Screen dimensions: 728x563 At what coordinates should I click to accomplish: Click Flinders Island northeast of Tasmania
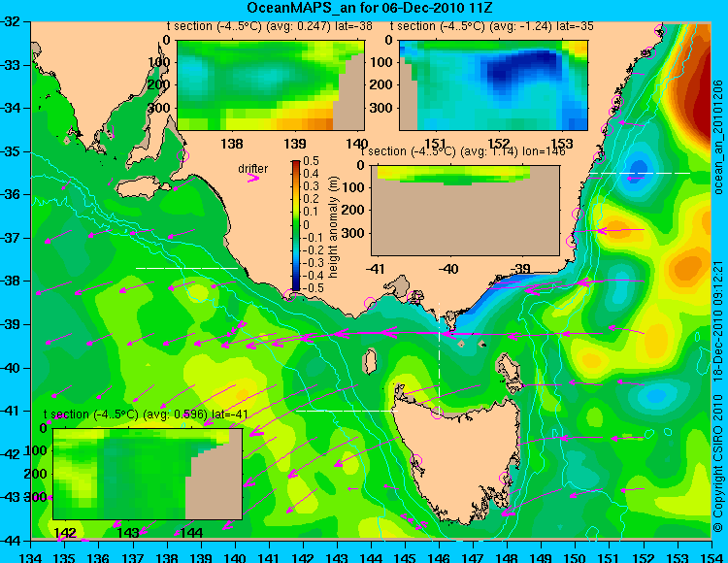pos(510,368)
